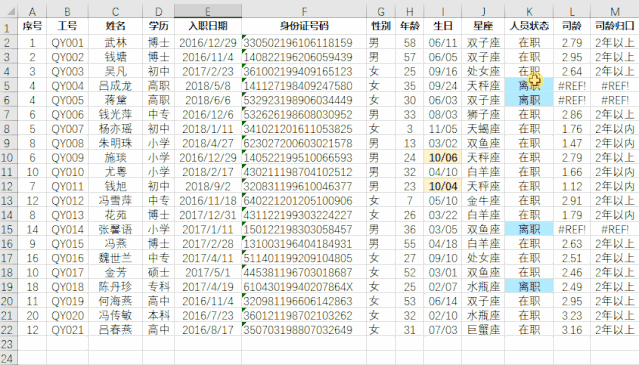
Task: Select education cell 本科
Action: pos(159,315)
